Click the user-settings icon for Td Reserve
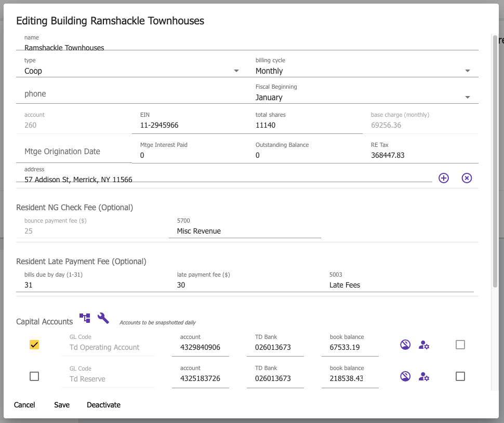The width and height of the screenshot is (504, 423). tap(424, 376)
